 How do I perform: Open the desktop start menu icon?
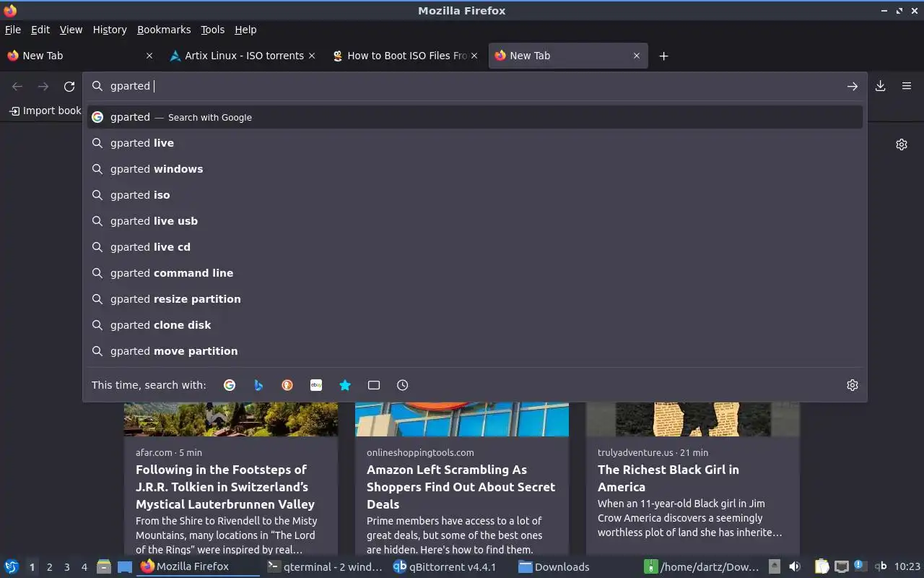(x=12, y=566)
